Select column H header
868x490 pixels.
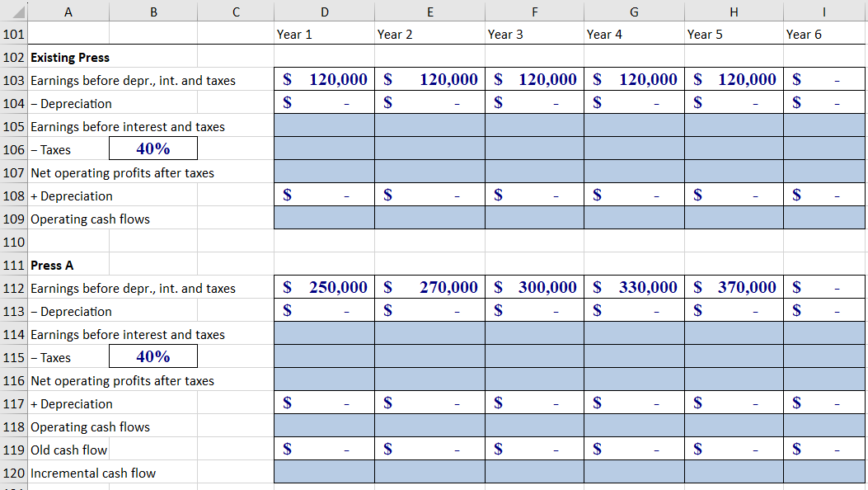click(734, 12)
